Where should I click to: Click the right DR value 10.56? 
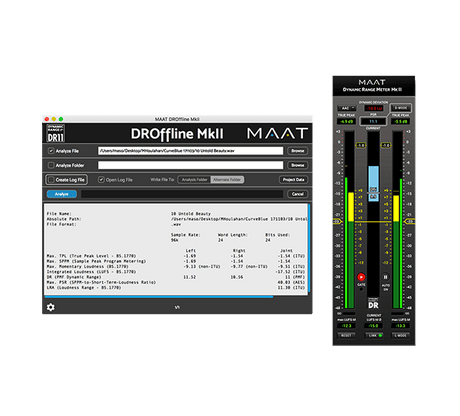point(237,277)
